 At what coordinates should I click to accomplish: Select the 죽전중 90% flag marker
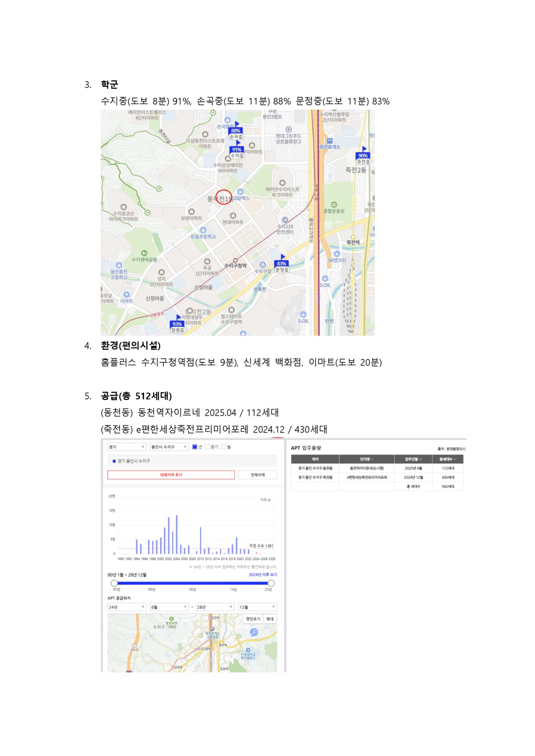tap(363, 155)
